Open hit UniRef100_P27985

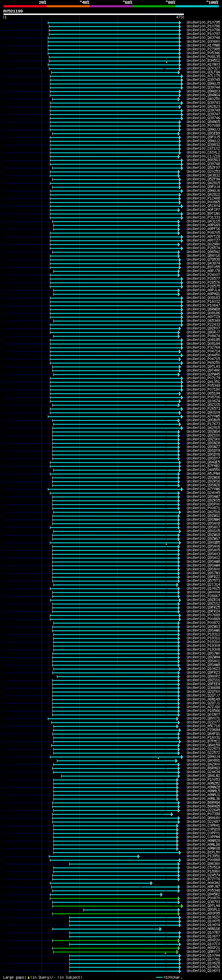point(203,49)
